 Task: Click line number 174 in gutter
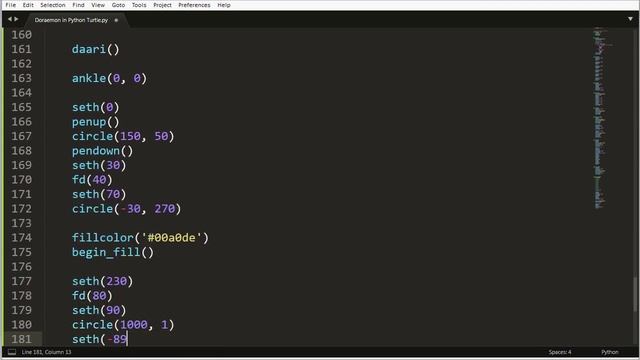coord(21,238)
